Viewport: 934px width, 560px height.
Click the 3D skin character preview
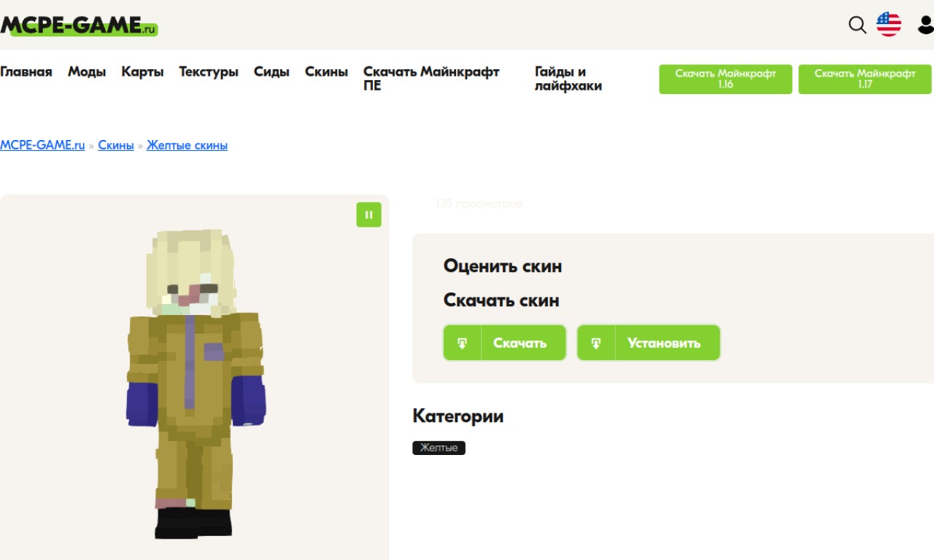195,383
